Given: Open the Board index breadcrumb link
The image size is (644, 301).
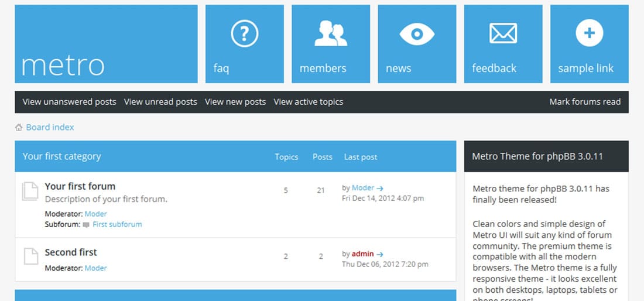Looking at the screenshot, I should click(x=50, y=127).
